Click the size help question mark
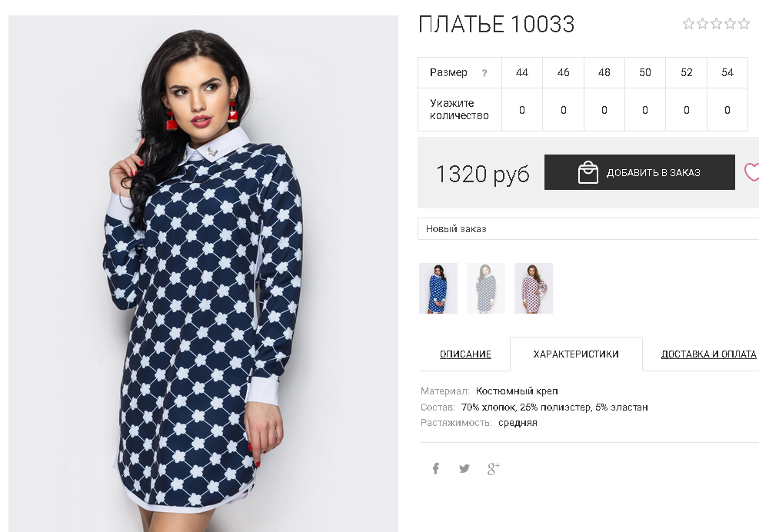 coord(484,73)
